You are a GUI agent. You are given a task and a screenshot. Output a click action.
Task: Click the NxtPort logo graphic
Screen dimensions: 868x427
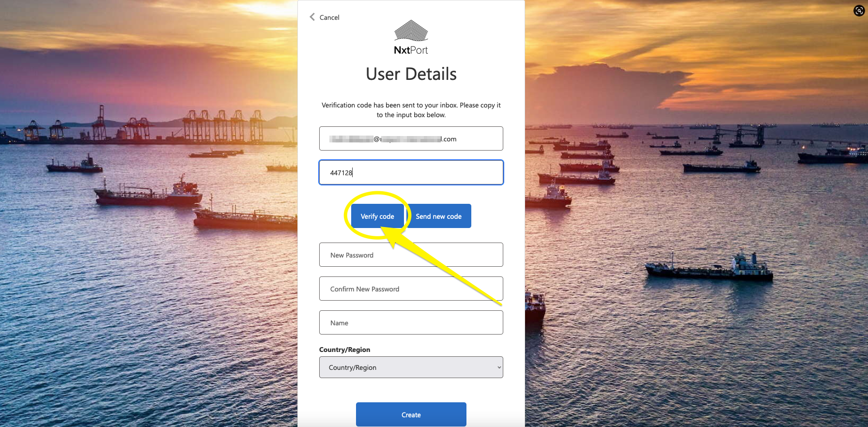coord(411,30)
